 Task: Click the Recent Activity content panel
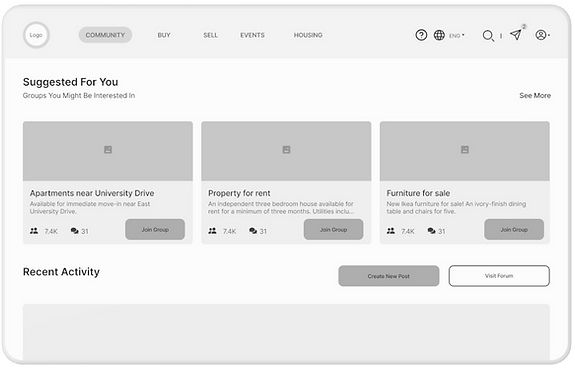[x=286, y=332]
